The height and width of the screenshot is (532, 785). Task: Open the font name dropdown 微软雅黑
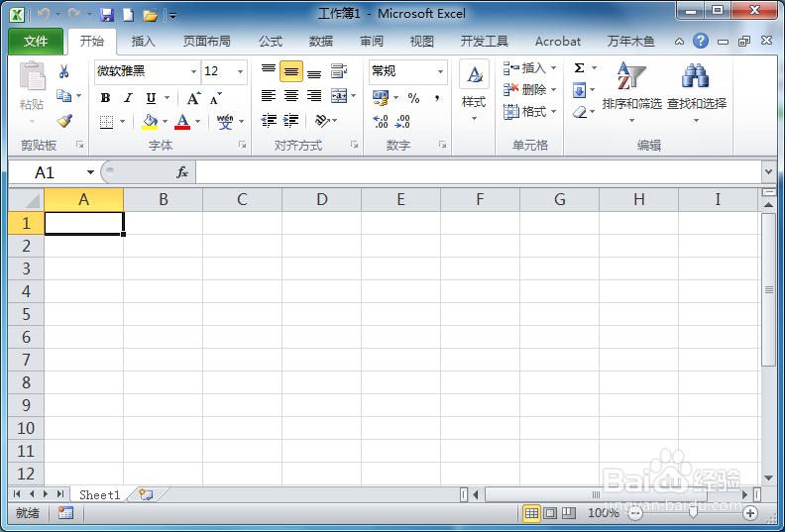coord(193,71)
